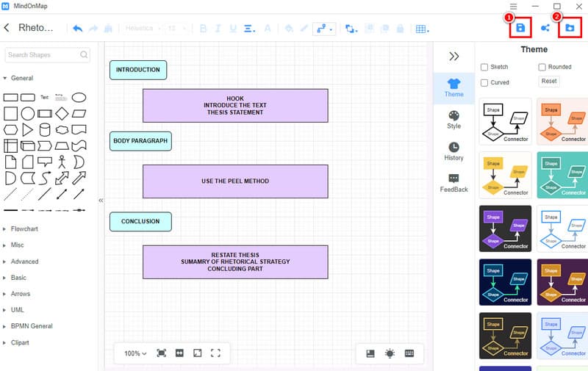Click the Reset button
Viewport: 588px width, 371px height.
[x=548, y=82]
